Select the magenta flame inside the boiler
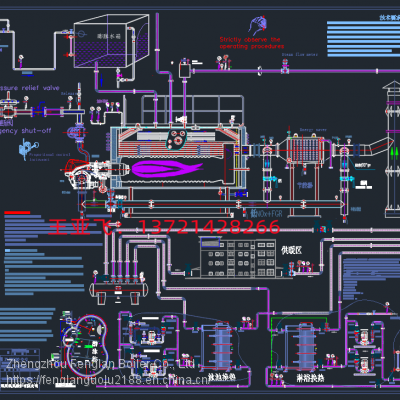Image resolution: width=400 pixels, height=400 pixels. click(167, 169)
